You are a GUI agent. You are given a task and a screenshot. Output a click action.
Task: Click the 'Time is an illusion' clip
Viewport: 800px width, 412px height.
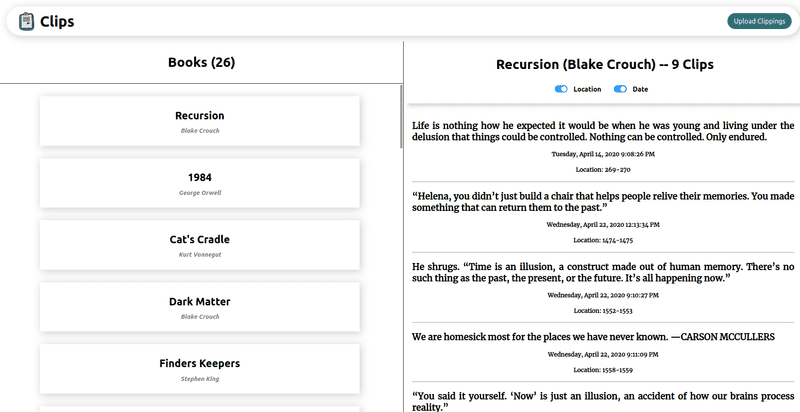(x=603, y=272)
